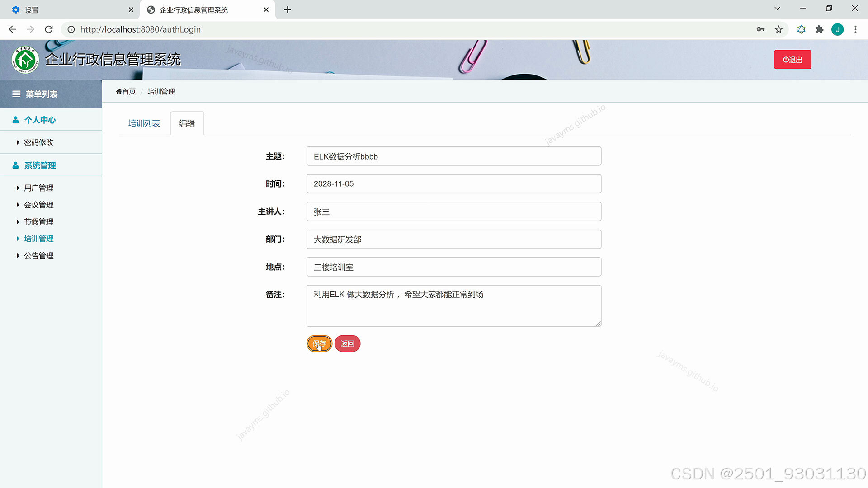868x488 pixels.
Task: Click the 系统管理 section heading
Action: click(40, 165)
